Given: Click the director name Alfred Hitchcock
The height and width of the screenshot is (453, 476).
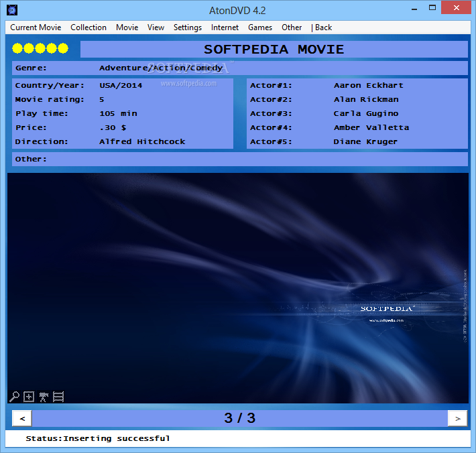Looking at the screenshot, I should [142, 141].
